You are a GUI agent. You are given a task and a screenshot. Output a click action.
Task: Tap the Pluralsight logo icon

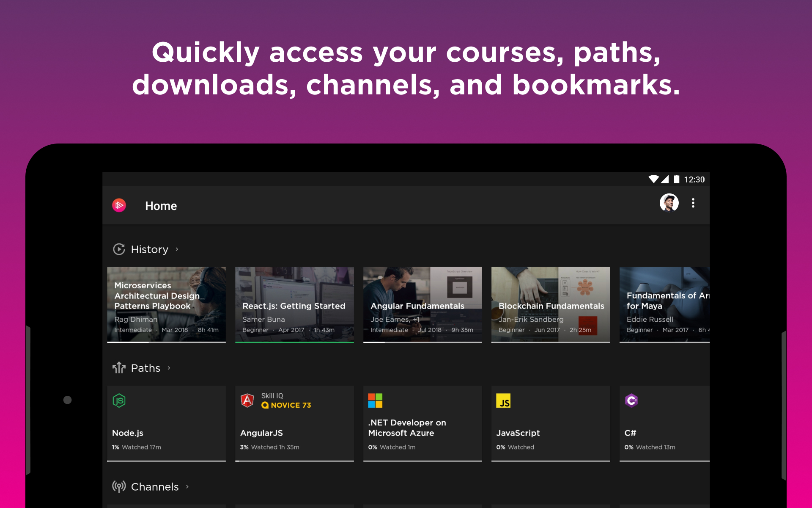pos(119,205)
